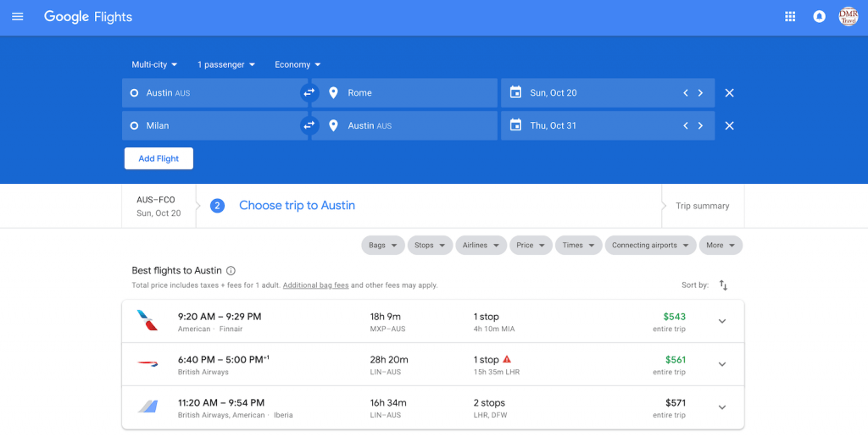Swap Austin and Rome airports

pos(309,92)
